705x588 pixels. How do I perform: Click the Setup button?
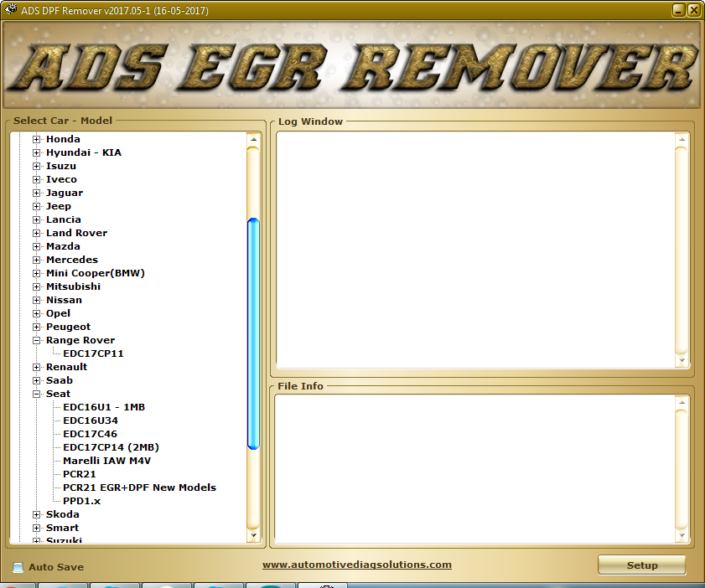click(641, 565)
